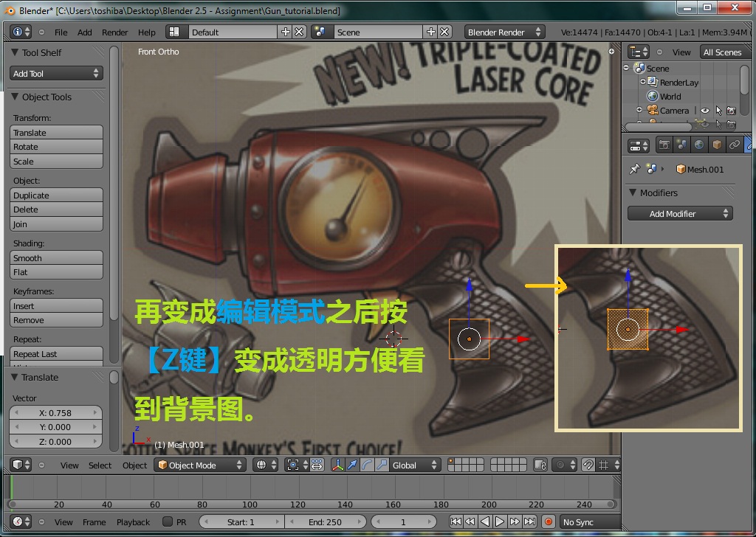Click the Duplicate button

(56, 195)
